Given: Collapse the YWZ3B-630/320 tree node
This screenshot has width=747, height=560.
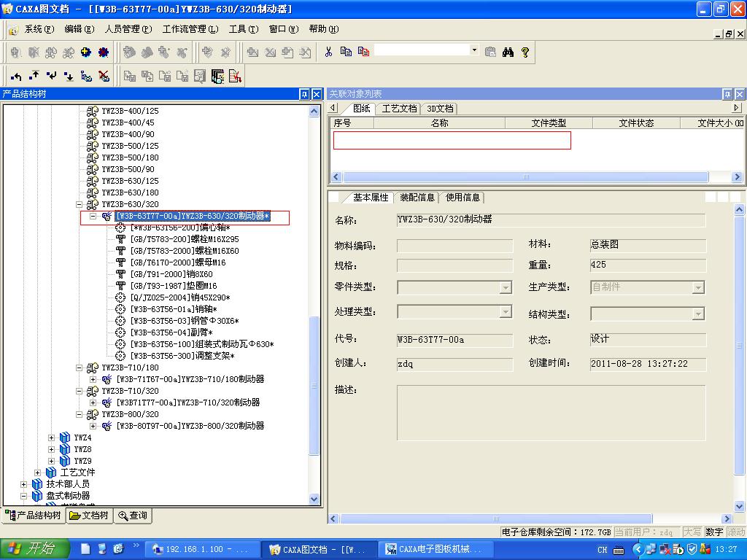Looking at the screenshot, I should [79, 204].
